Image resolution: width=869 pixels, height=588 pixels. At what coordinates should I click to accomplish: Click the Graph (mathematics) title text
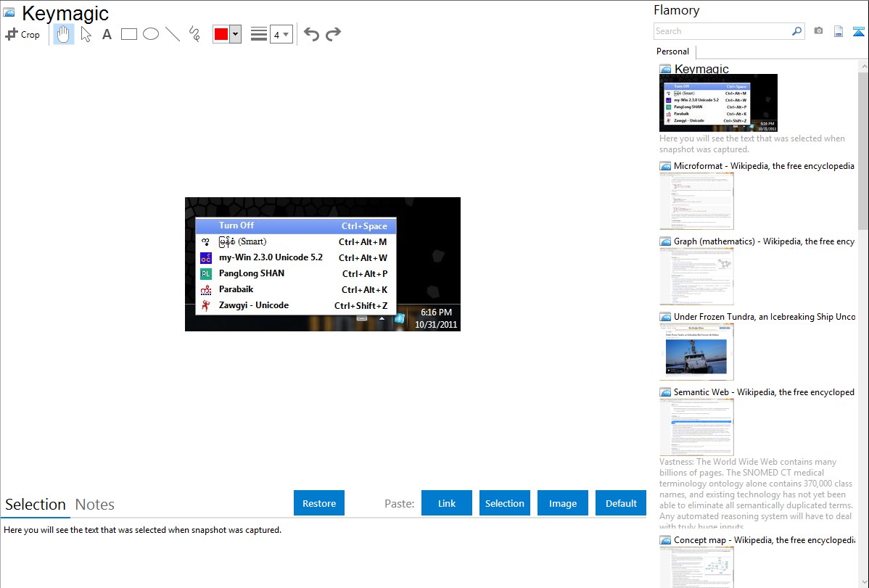pyautogui.click(x=764, y=241)
